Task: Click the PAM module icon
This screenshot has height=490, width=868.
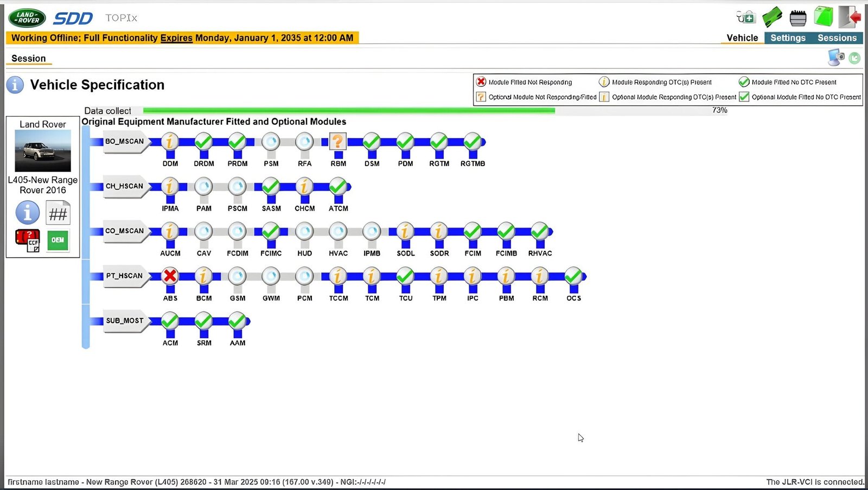Action: pyautogui.click(x=203, y=187)
